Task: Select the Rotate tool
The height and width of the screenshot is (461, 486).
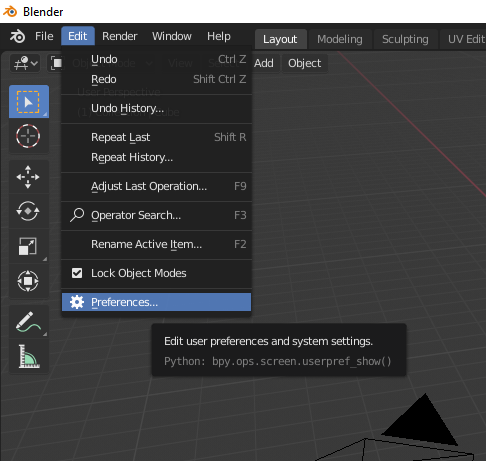Action: click(28, 211)
